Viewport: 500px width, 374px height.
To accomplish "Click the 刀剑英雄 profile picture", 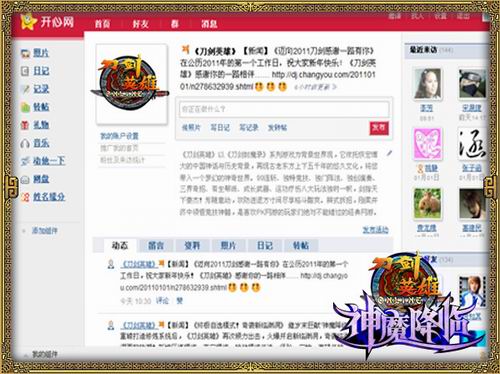I will tap(132, 84).
